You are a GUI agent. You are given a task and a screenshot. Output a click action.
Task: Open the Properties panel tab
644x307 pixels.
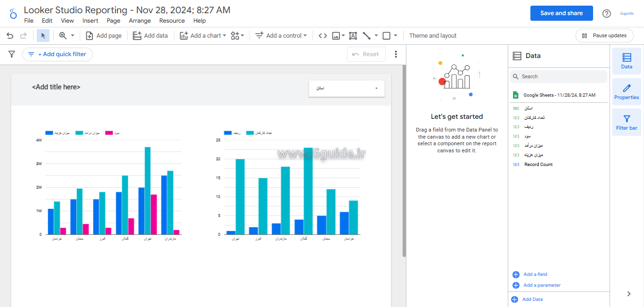click(x=627, y=91)
